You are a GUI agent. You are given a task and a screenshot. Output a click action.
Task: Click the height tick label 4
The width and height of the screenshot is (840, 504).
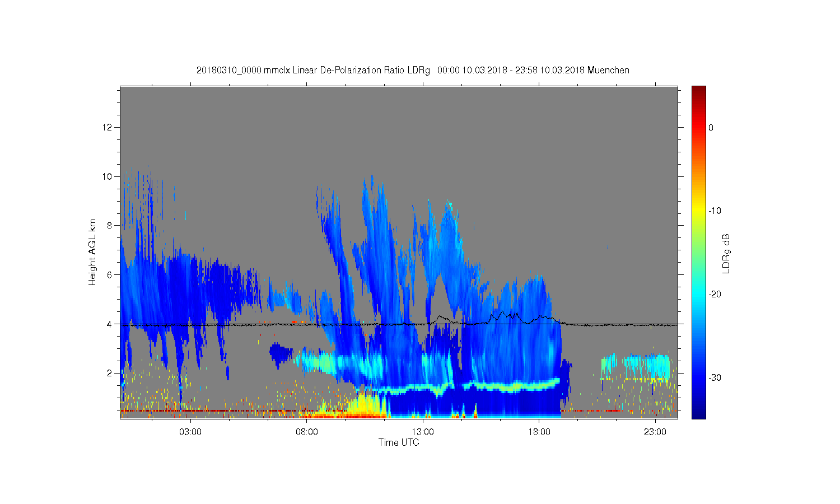pos(110,324)
